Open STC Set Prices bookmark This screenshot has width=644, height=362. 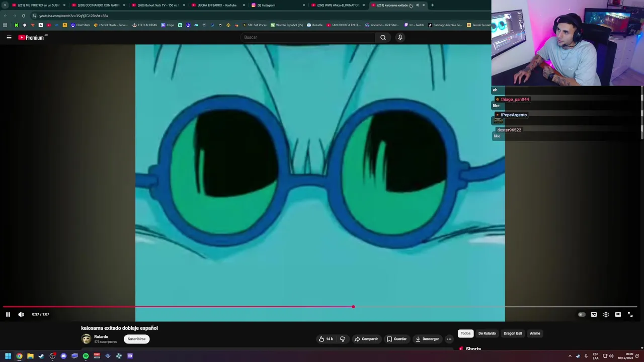tap(255, 25)
